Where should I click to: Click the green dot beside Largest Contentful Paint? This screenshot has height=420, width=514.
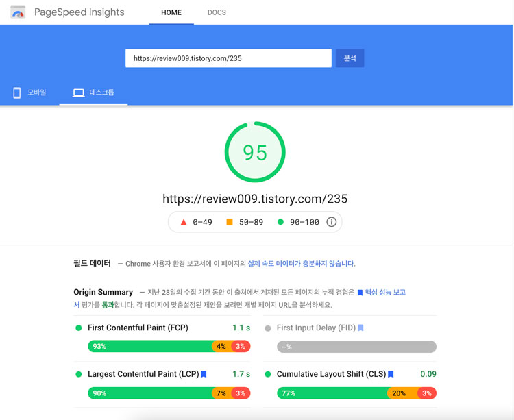tap(79, 374)
